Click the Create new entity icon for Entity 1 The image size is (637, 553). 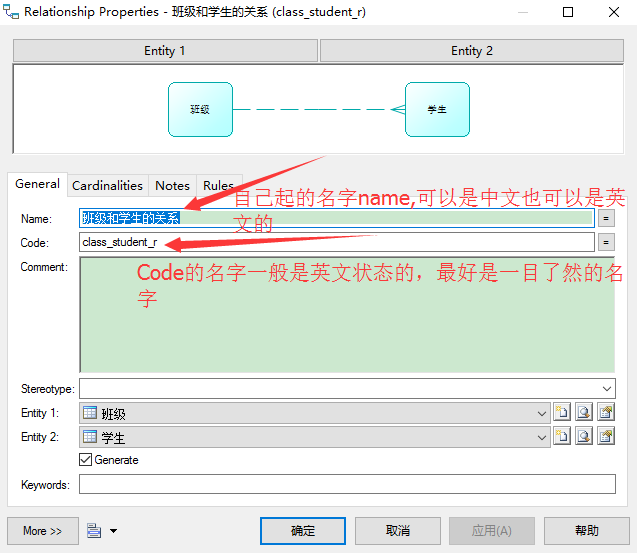562,413
